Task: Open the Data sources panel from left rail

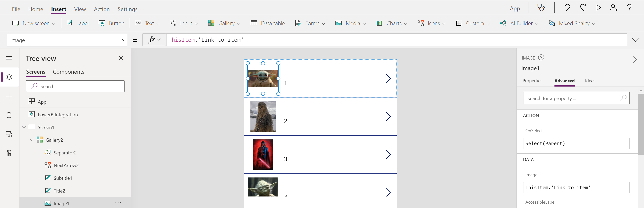Action: click(x=9, y=115)
